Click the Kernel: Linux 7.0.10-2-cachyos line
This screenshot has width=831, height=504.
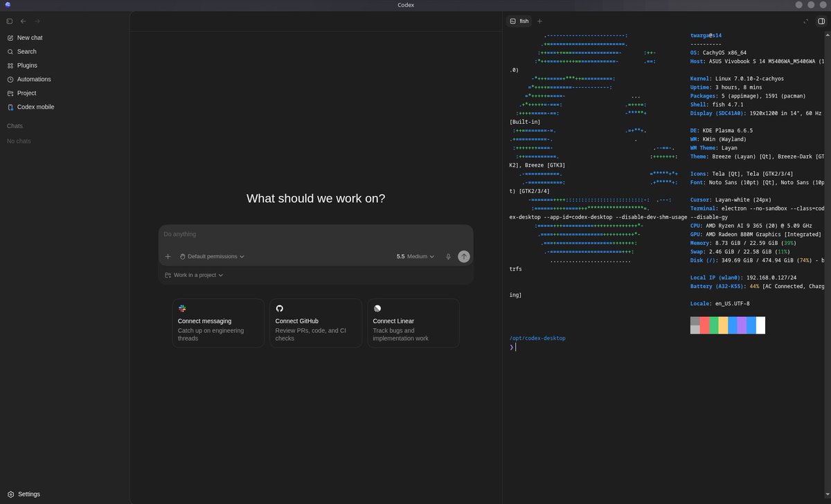tap(738, 79)
